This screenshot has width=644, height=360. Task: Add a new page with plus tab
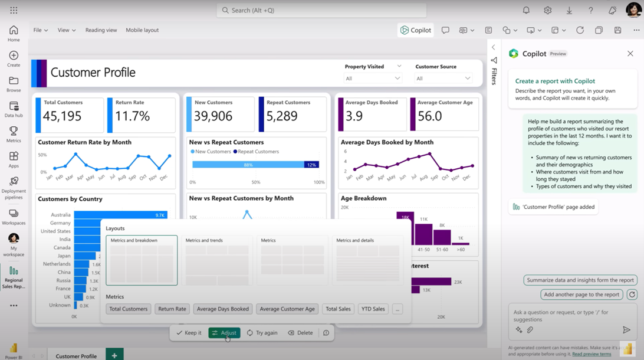pos(114,355)
